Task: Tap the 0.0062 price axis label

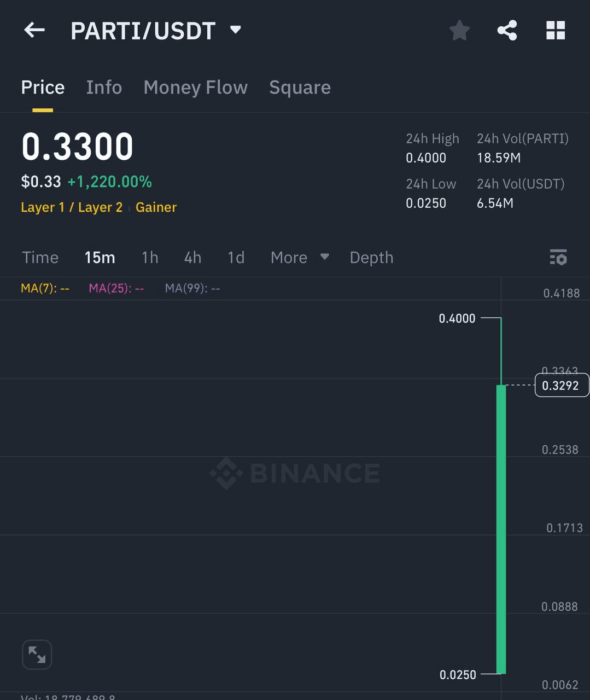Action: [x=560, y=685]
